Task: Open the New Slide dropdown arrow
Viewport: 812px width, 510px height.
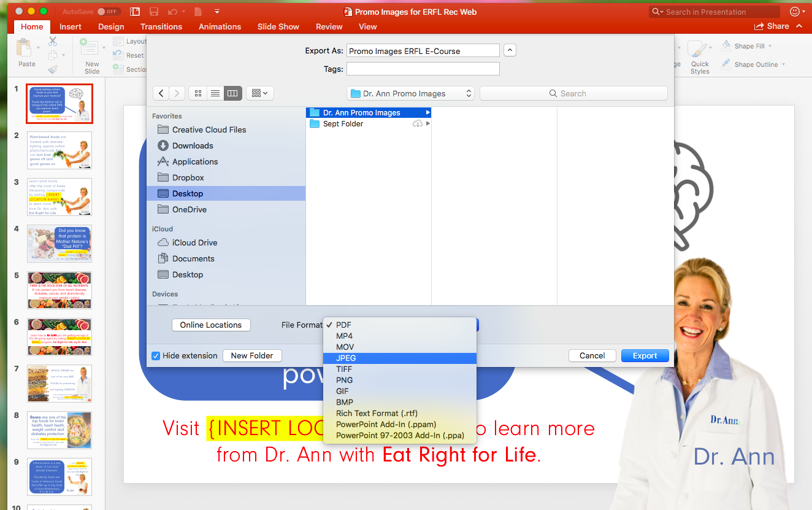Action: tap(102, 48)
